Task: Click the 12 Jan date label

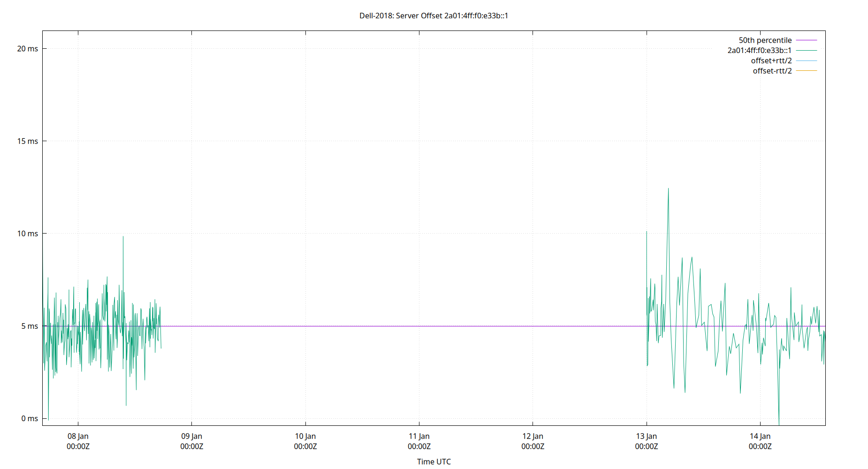Action: [x=534, y=436]
